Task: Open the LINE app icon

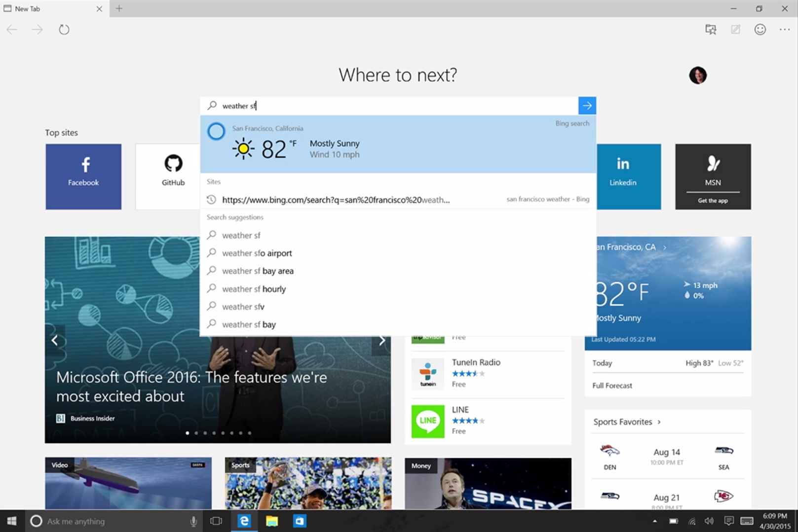Action: tap(428, 421)
